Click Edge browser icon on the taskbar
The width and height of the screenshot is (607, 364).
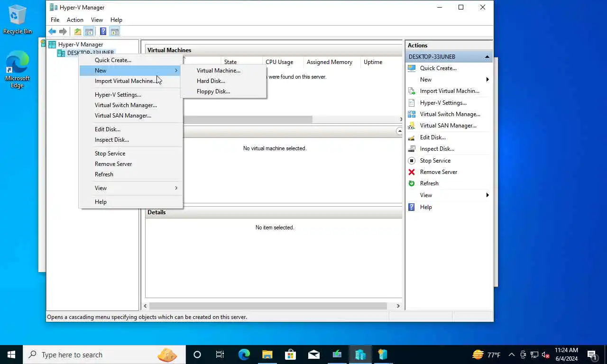pyautogui.click(x=244, y=355)
